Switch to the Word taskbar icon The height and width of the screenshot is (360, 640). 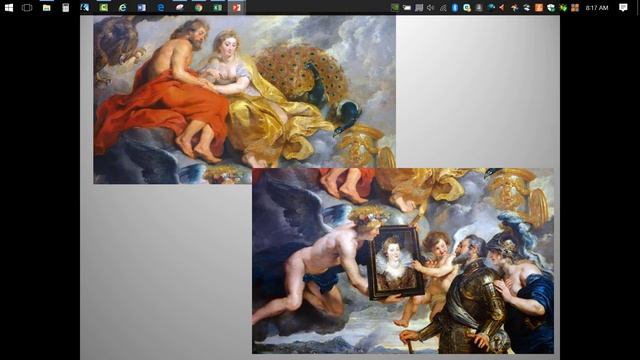[141, 7]
